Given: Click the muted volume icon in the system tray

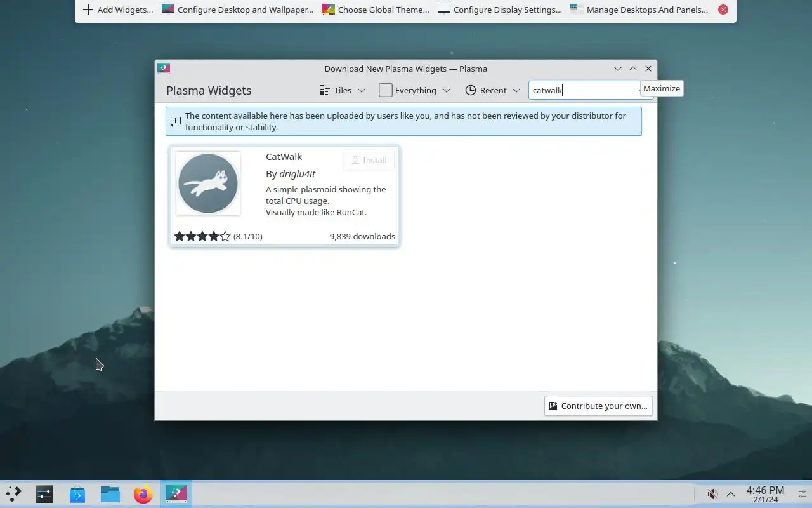Looking at the screenshot, I should (712, 494).
